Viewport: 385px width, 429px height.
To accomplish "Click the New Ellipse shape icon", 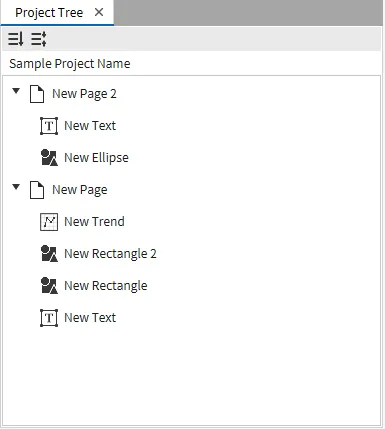I will (x=49, y=158).
